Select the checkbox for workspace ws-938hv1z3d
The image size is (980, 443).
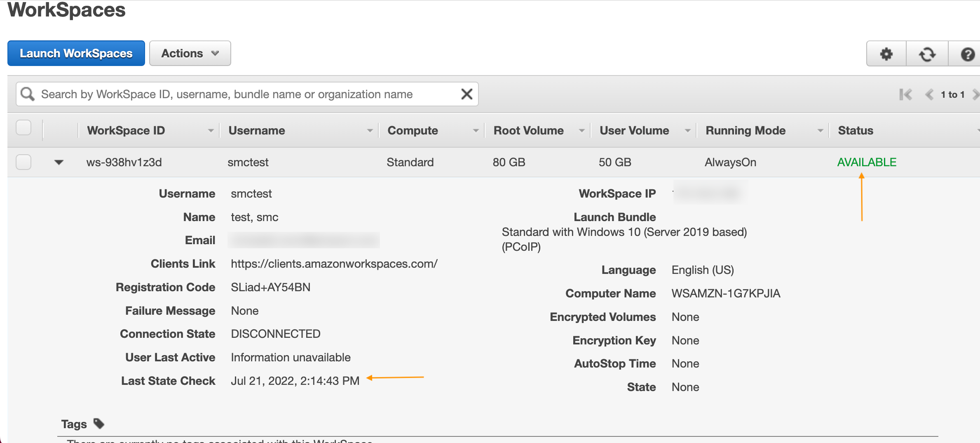(x=23, y=162)
